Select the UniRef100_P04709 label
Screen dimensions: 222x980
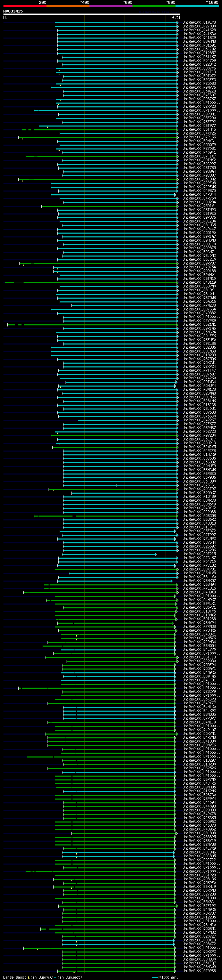199,60
